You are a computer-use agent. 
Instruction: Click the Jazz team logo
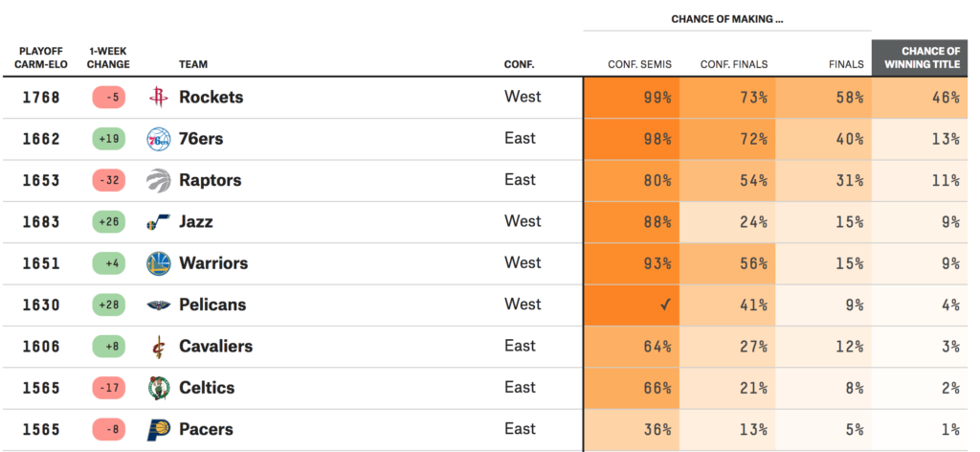(x=158, y=222)
